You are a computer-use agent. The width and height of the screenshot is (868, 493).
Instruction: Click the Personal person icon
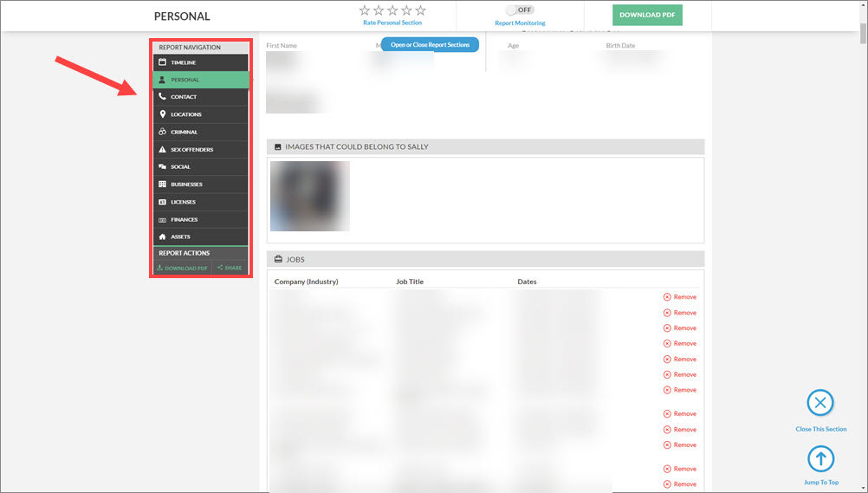(x=162, y=80)
